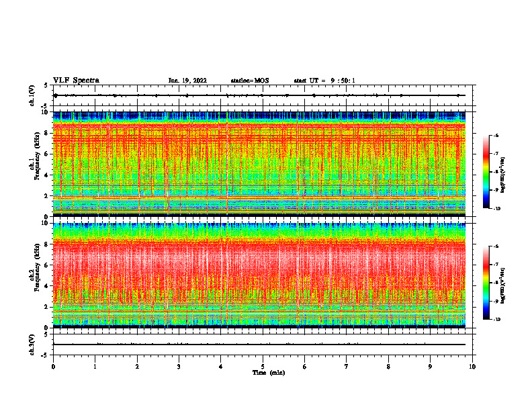
Task: Click the "10" tick label on the time axis
Action: pos(472,367)
